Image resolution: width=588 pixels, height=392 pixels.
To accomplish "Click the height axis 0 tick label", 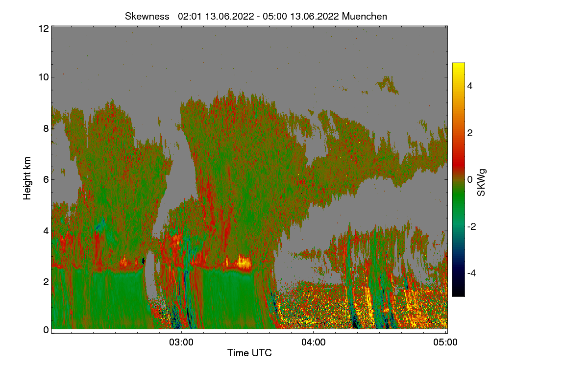I will click(x=46, y=330).
